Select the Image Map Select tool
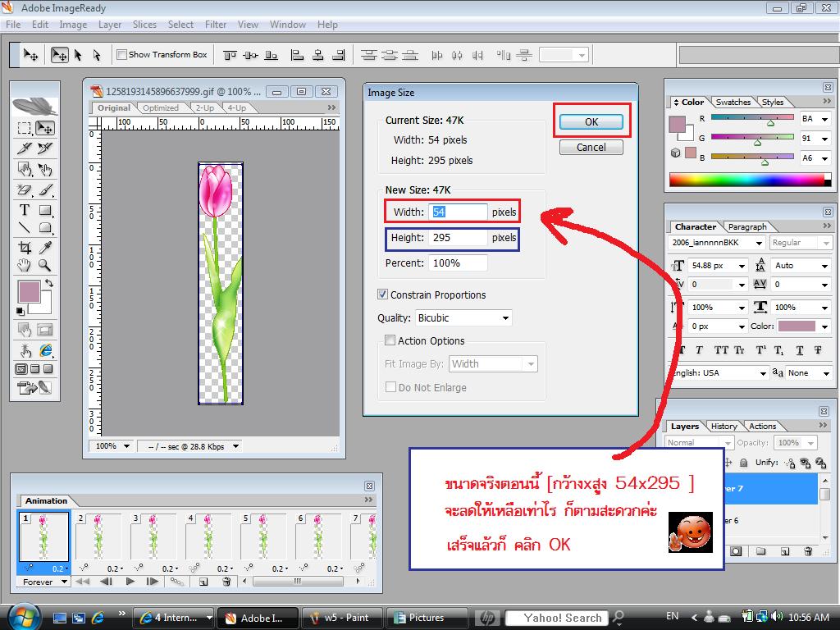 (45, 169)
